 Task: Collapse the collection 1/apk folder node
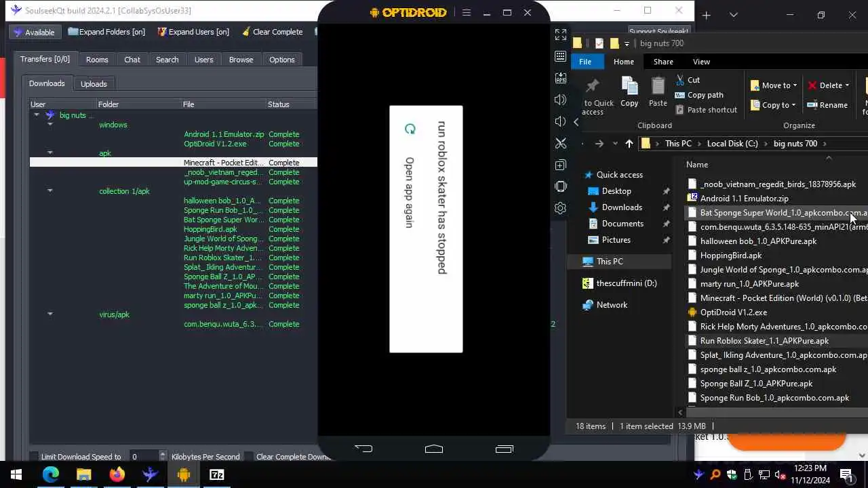click(50, 191)
